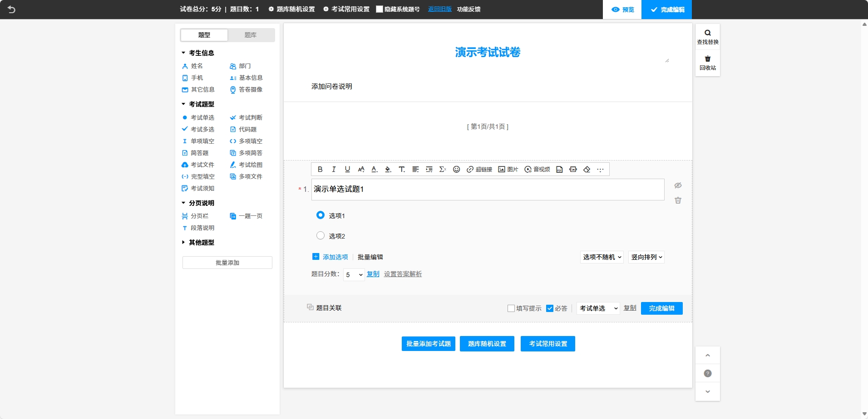Open 查找替换 find and replace
868x419 pixels.
pos(708,37)
